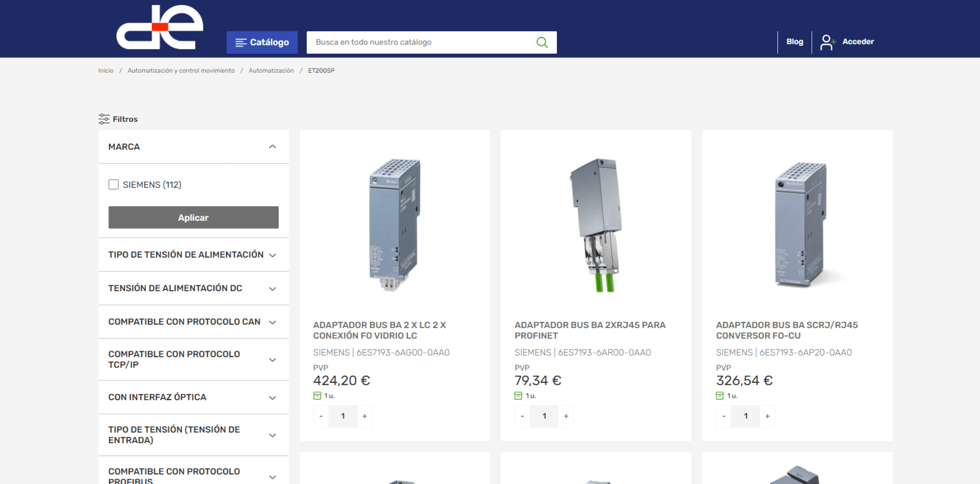The width and height of the screenshot is (980, 484).
Task: Click the site logo in header
Action: (160, 28)
